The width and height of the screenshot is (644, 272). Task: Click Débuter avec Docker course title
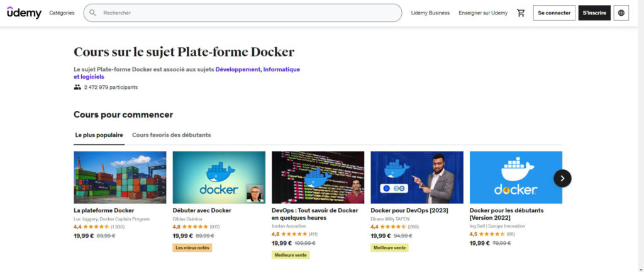(202, 210)
